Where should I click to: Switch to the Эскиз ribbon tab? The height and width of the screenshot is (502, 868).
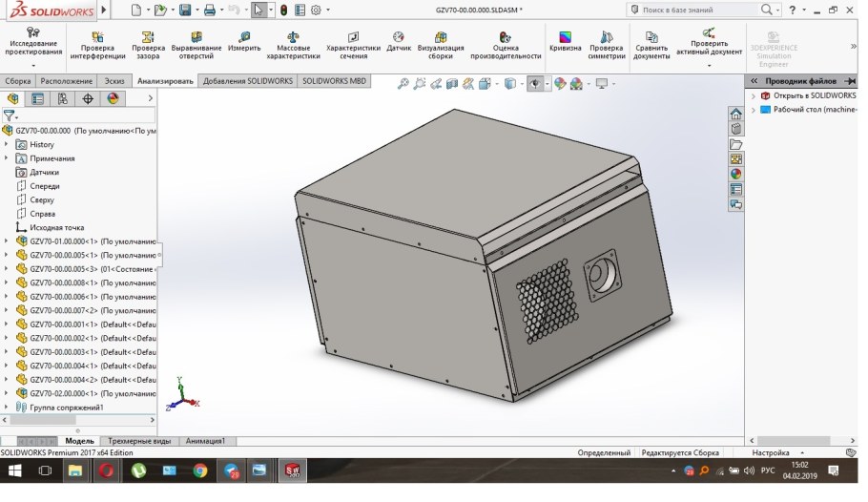[x=114, y=81]
